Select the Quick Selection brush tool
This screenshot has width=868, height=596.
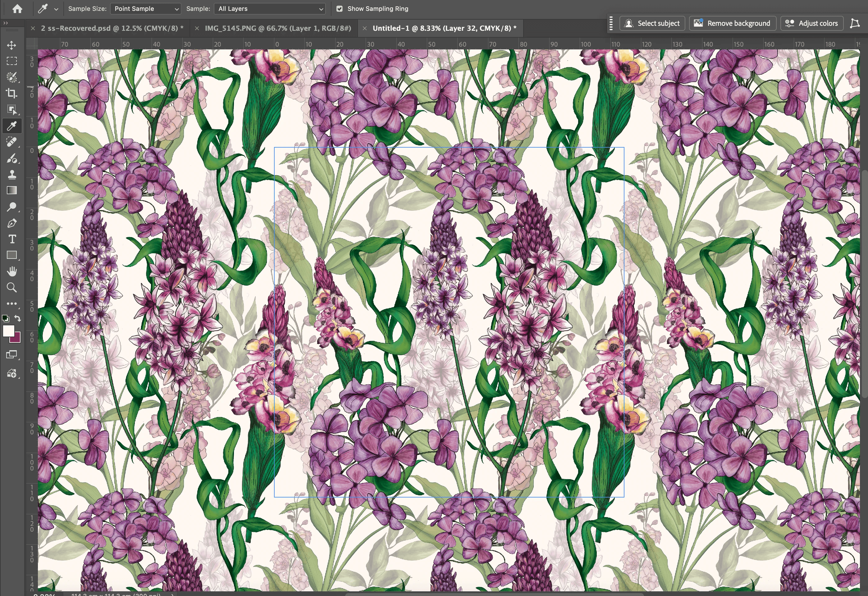pyautogui.click(x=11, y=77)
